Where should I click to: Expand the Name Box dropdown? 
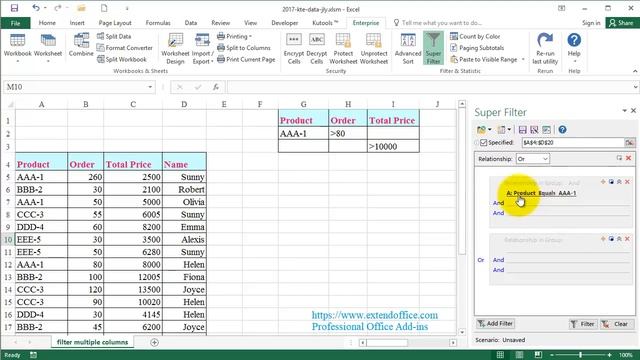pos(150,87)
